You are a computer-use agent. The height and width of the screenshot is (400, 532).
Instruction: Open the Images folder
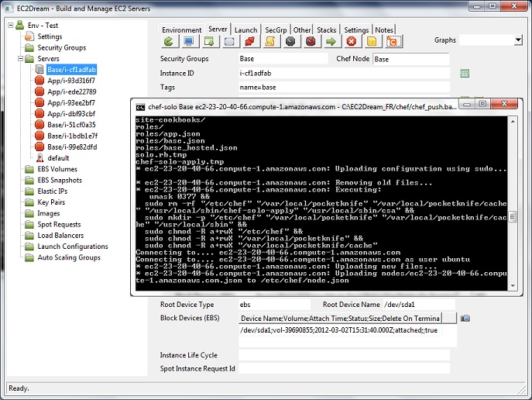(x=49, y=213)
